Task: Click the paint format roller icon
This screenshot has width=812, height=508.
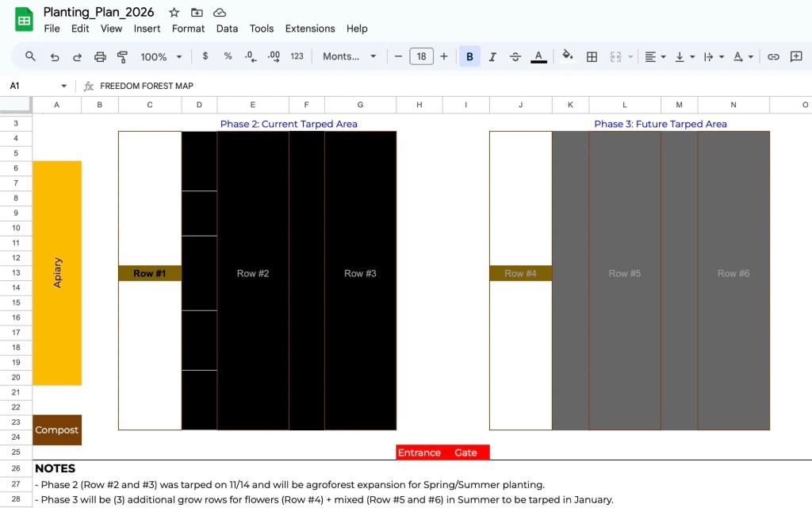Action: [122, 56]
